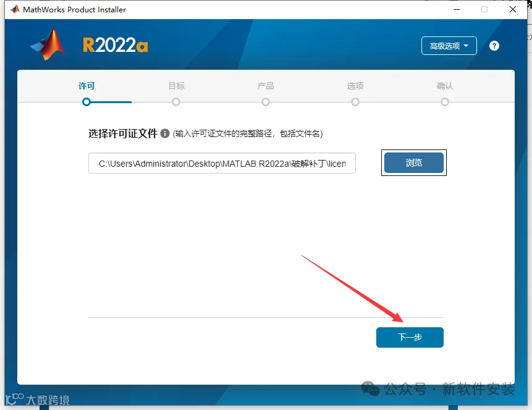Select the 确认 step tab
Viewport: 532px width, 410px height.
(x=445, y=86)
